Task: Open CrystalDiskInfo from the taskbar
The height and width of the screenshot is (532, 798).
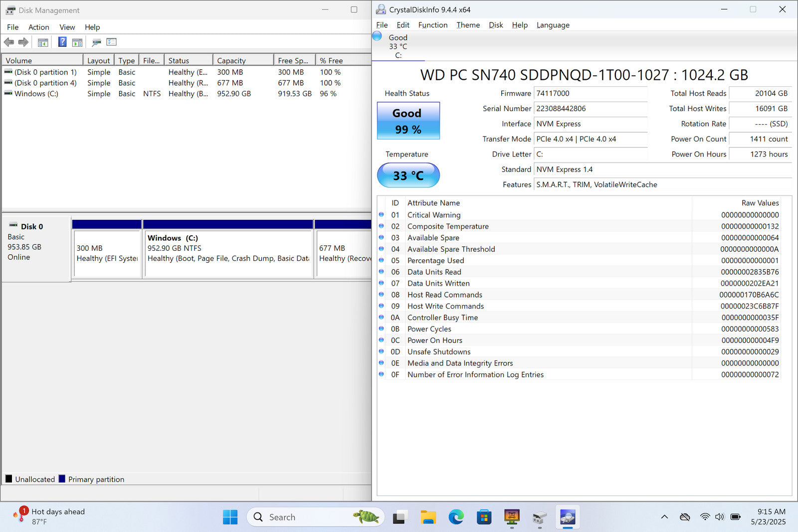Action: (568, 517)
